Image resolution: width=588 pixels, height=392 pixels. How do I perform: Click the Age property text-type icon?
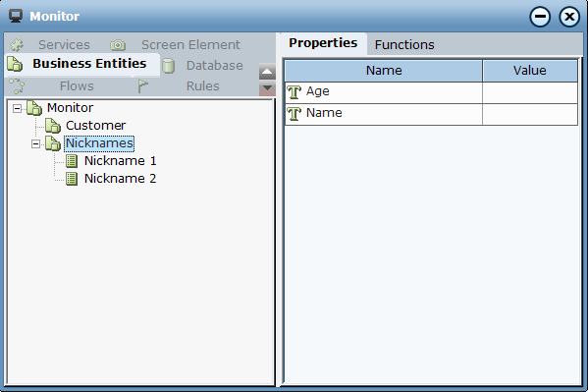[294, 92]
